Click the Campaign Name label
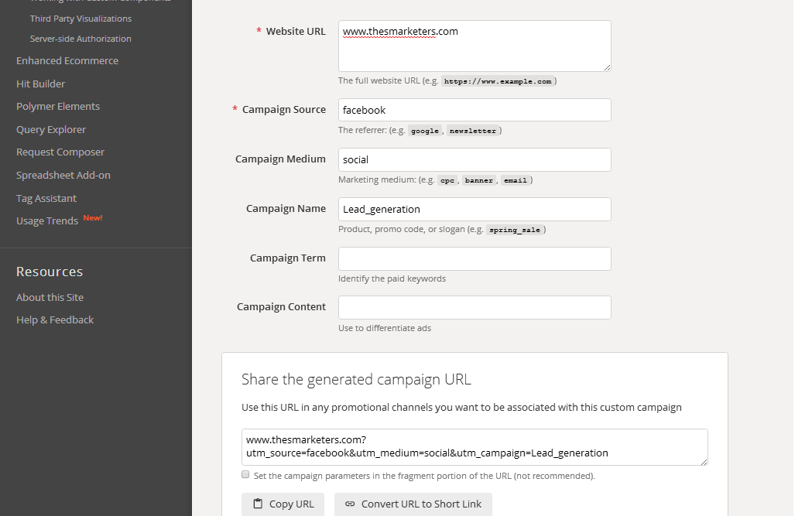This screenshot has height=516, width=812. point(286,209)
